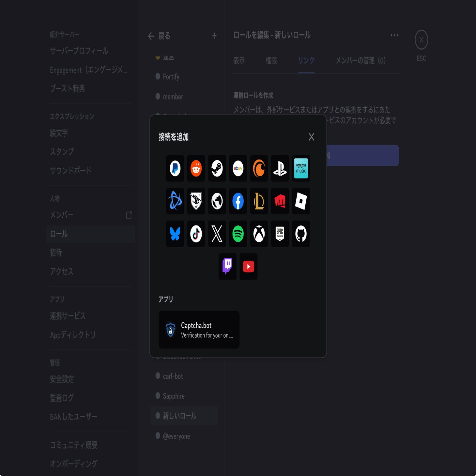Open the role options menu via ellipsis

point(394,35)
